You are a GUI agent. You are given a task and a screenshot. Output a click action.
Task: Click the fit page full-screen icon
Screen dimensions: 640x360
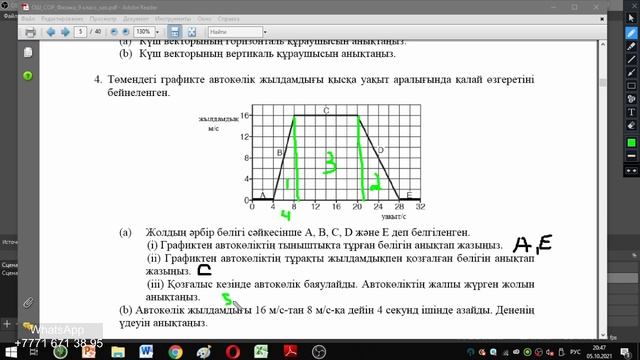point(191,32)
